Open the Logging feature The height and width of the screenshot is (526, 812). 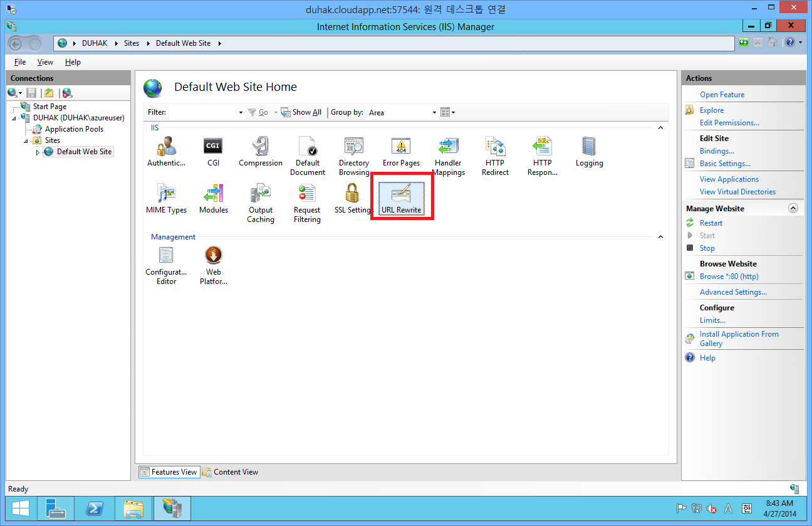click(589, 152)
